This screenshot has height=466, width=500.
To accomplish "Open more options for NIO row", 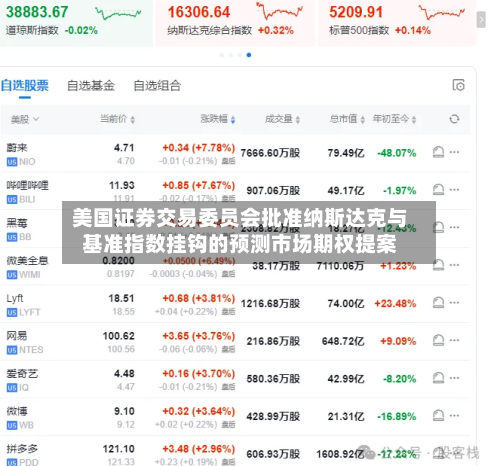I will coord(454,152).
